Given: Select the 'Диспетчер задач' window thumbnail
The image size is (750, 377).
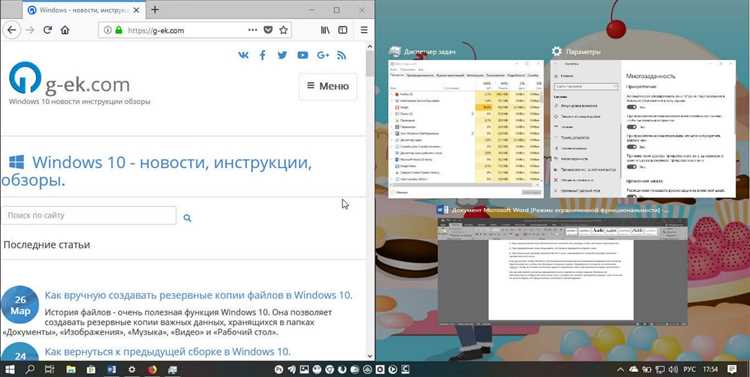Looking at the screenshot, I should coord(466,129).
